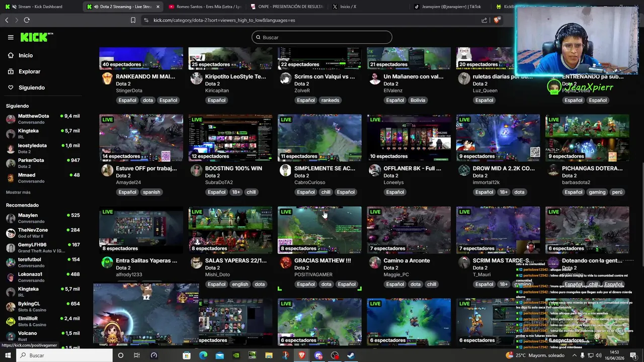This screenshot has width=644, height=362.
Task: Click the SubraDoTA2 channel avatar
Action: click(x=196, y=170)
